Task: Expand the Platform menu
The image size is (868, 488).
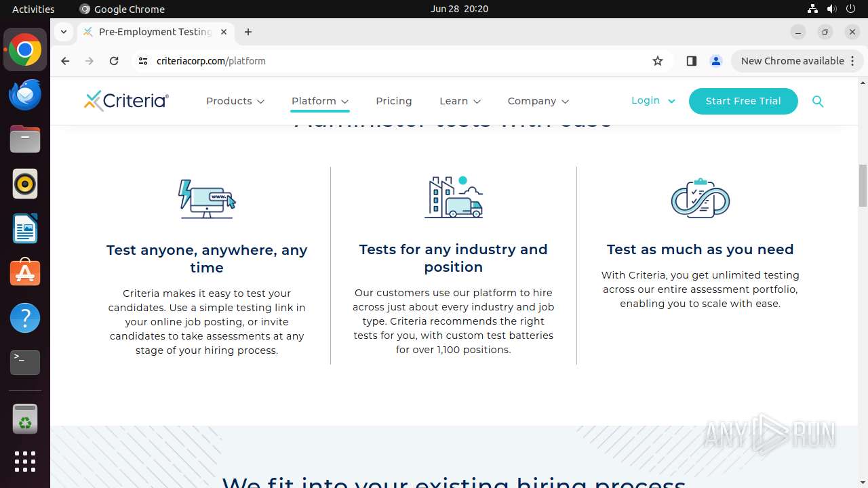Action: [320, 101]
